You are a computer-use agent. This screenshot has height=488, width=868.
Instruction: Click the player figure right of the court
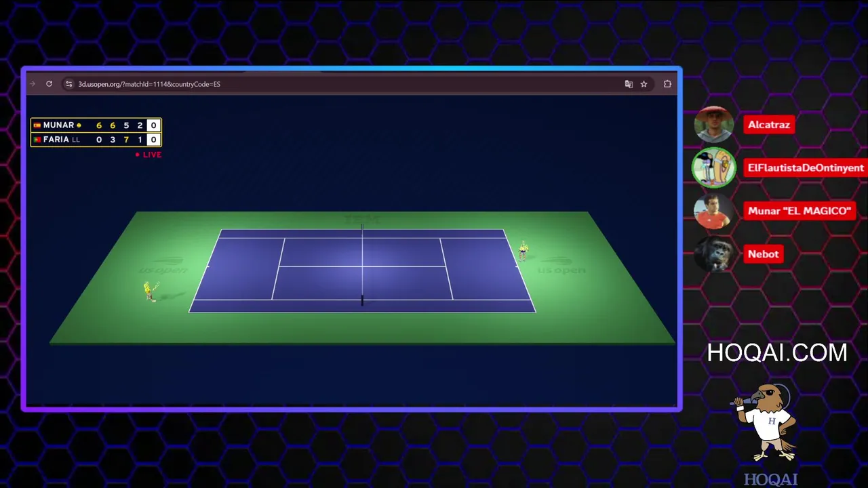click(523, 251)
